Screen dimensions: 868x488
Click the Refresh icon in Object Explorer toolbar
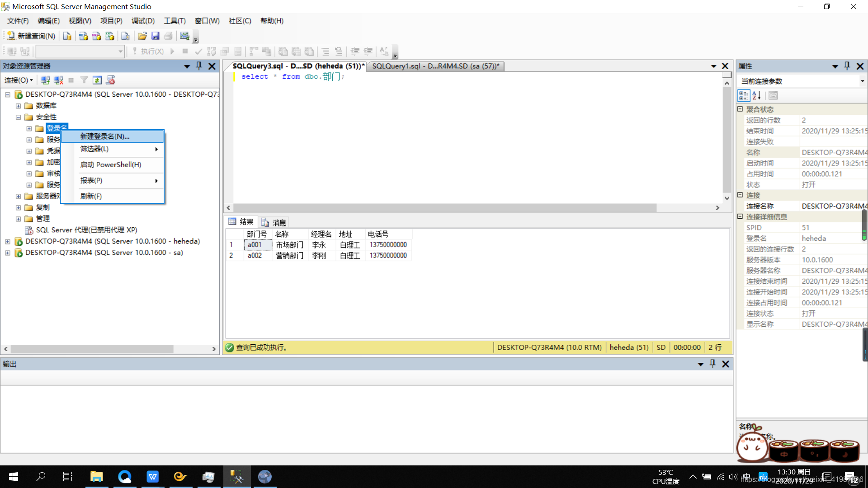click(97, 80)
